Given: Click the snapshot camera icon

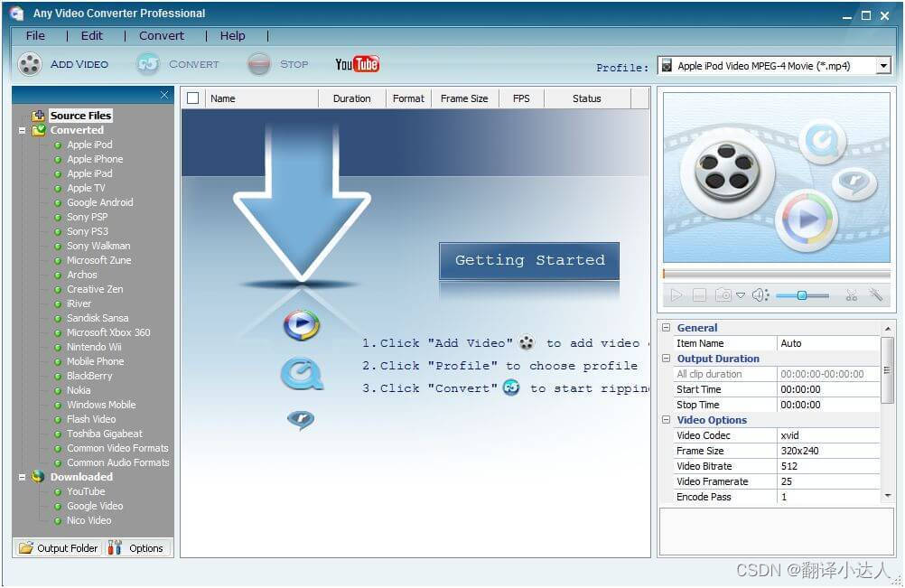Looking at the screenshot, I should (723, 295).
